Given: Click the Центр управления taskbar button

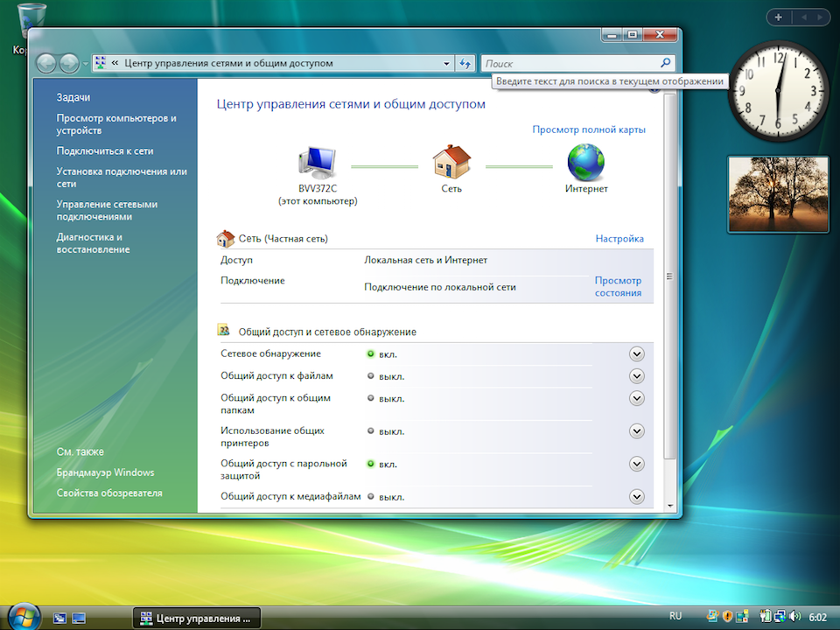Looking at the screenshot, I should pyautogui.click(x=197, y=619).
